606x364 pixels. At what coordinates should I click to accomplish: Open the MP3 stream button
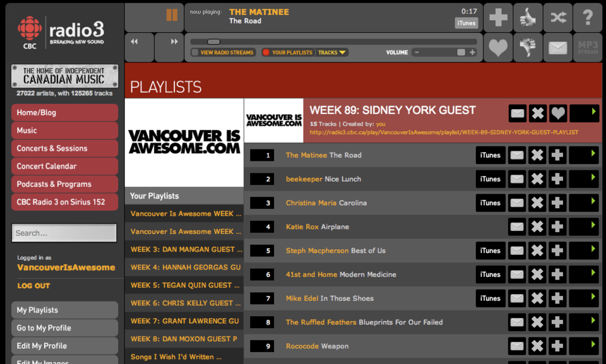click(x=588, y=47)
